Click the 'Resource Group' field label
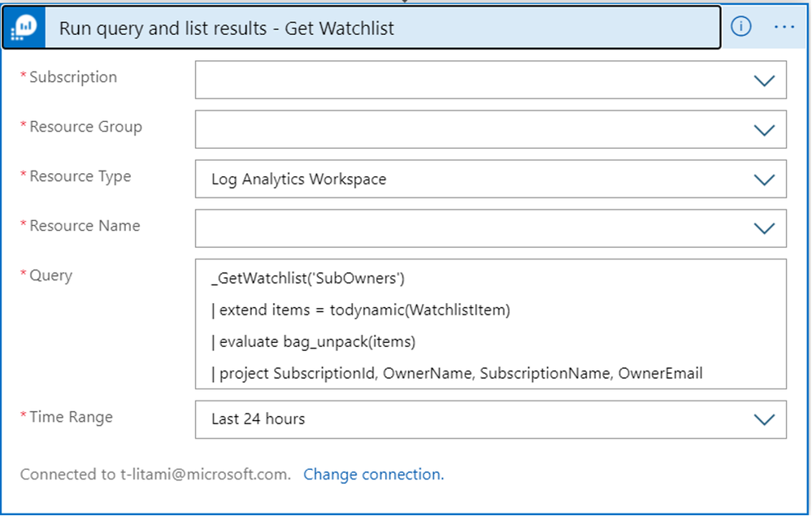This screenshot has height=516, width=812. click(85, 127)
